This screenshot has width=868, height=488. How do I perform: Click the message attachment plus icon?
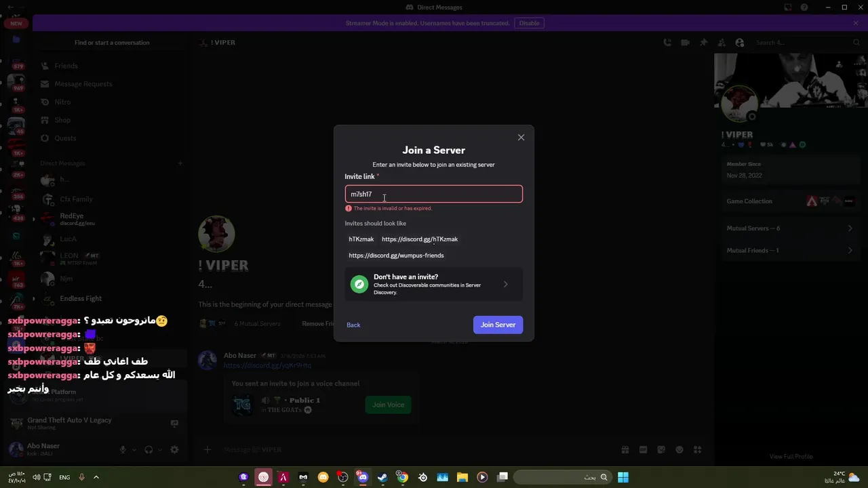click(x=208, y=449)
